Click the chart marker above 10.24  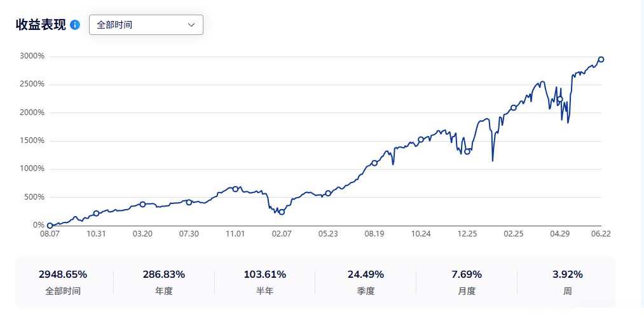(421, 140)
